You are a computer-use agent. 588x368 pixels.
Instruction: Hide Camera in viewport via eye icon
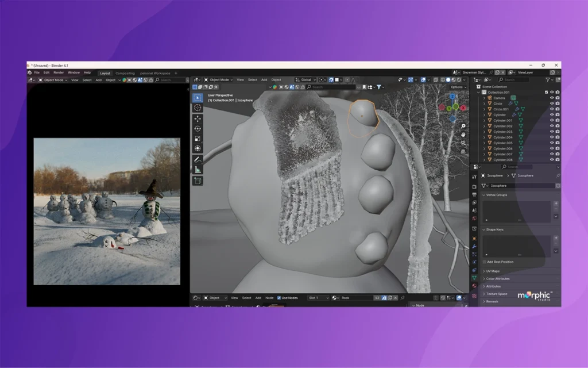pyautogui.click(x=552, y=98)
